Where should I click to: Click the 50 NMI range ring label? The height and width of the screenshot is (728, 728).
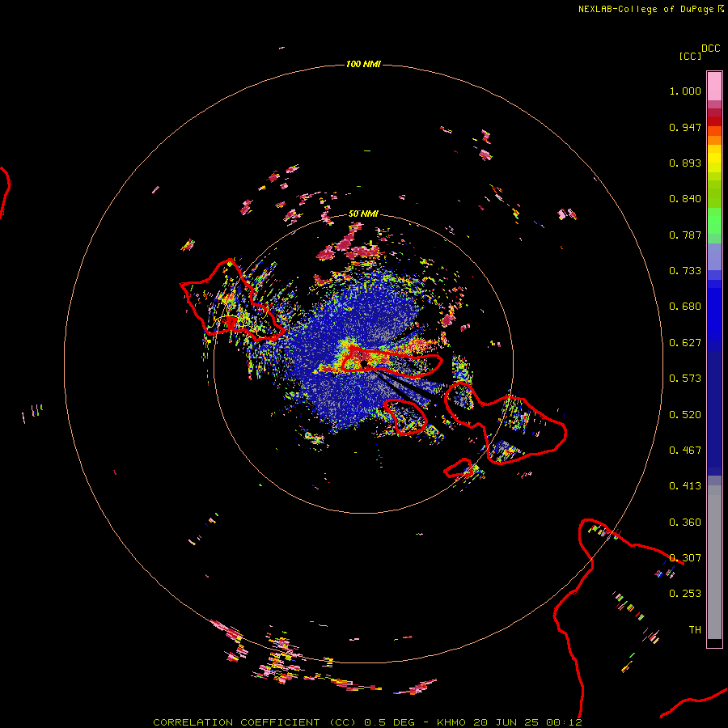[363, 214]
